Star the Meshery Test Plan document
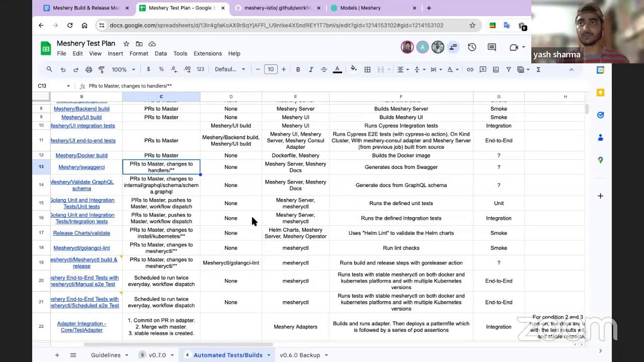 [126, 44]
